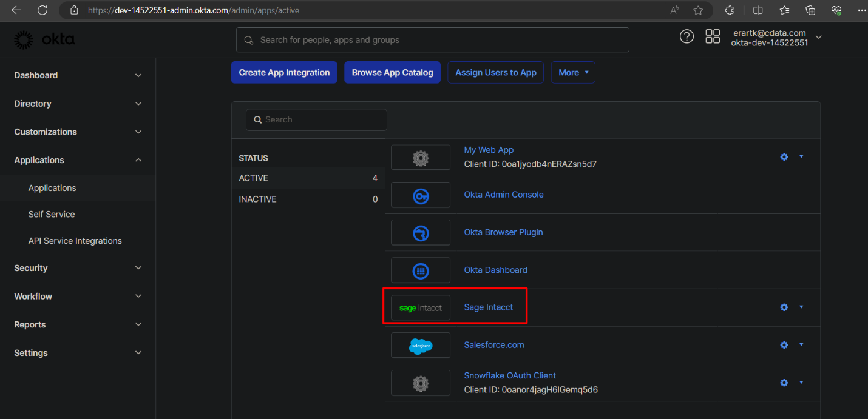Image resolution: width=868 pixels, height=419 pixels.
Task: Toggle split screen browser icon
Action: 758,10
